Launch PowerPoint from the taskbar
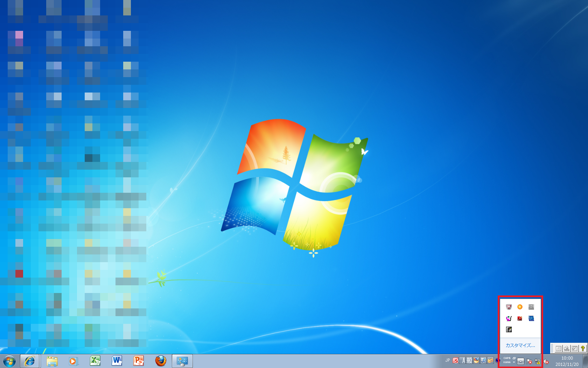Screen dimensions: 588x368 tap(139, 361)
